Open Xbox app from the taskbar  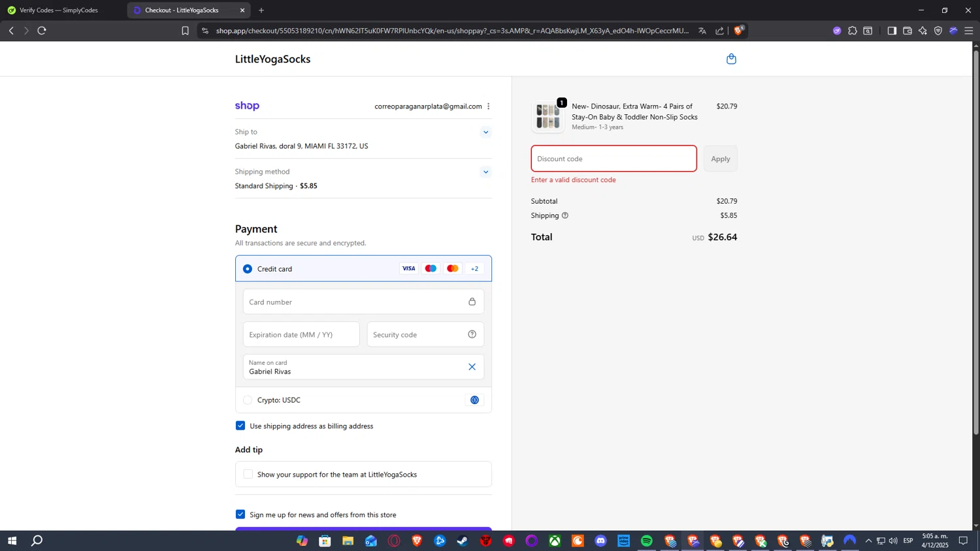tap(555, 541)
